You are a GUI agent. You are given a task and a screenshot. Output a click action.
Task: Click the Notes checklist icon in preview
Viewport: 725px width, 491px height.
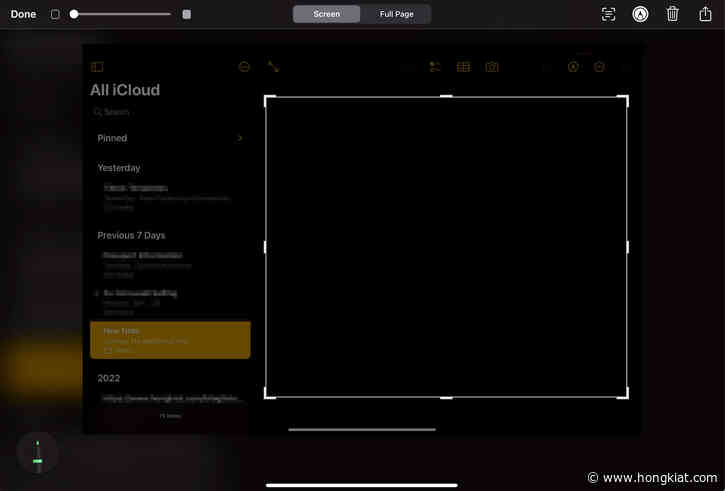coord(435,67)
